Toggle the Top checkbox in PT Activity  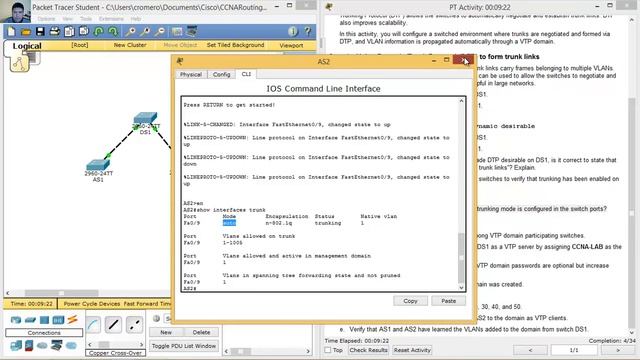[328, 350]
